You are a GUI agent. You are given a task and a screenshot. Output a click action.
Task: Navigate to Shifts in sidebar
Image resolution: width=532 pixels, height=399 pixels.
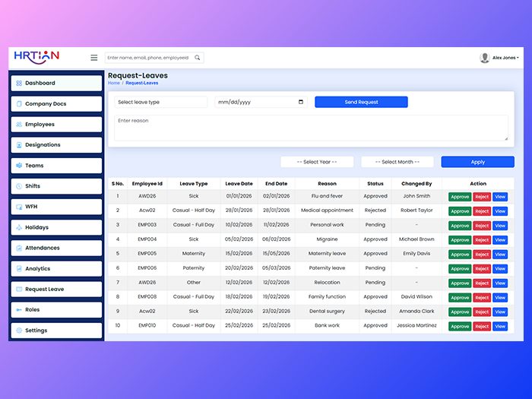tap(56, 186)
